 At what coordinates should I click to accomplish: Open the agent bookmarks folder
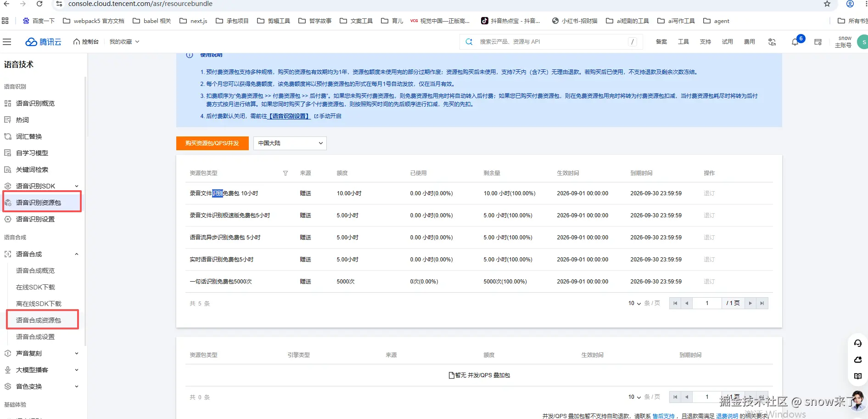(717, 21)
